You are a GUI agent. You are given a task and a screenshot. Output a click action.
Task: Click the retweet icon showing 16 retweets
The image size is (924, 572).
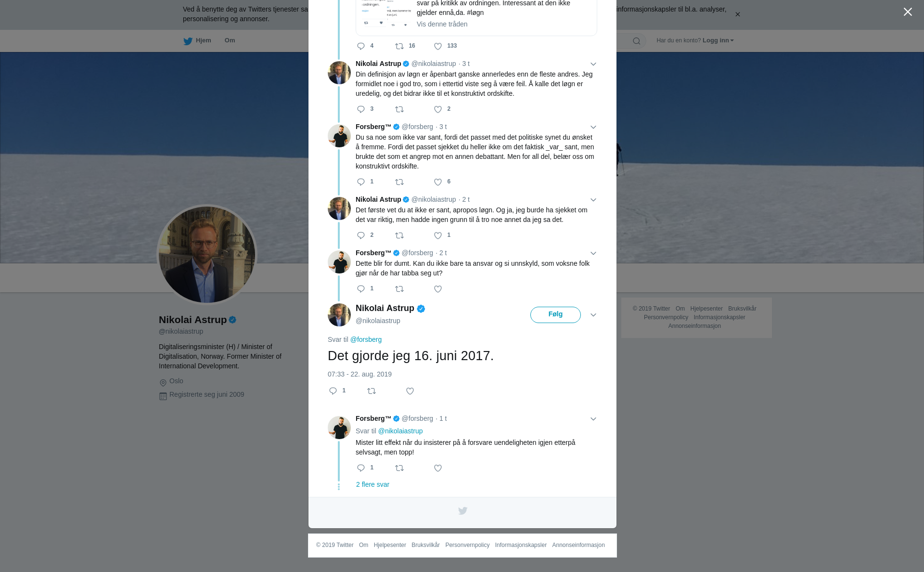tap(399, 46)
